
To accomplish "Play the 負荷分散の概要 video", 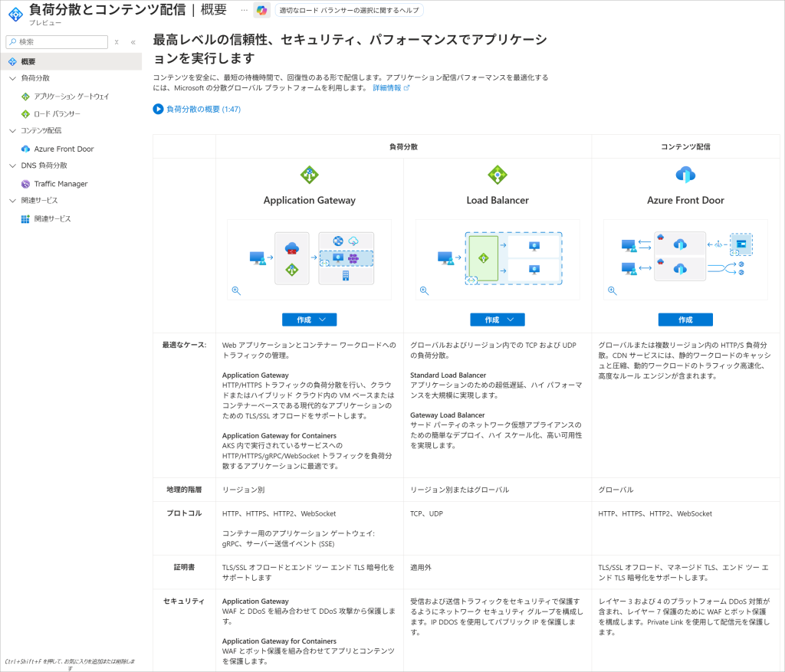I will click(x=158, y=110).
